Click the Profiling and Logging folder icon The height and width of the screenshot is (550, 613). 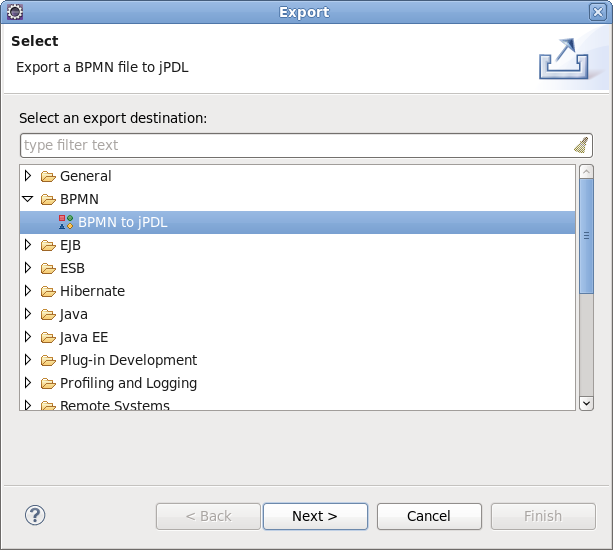pos(48,383)
